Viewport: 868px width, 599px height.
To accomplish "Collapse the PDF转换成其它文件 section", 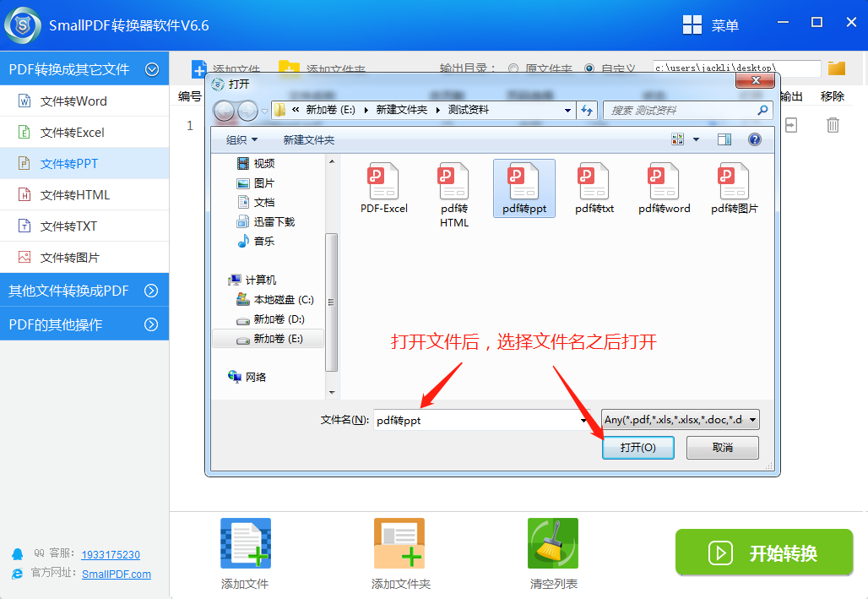I will tap(152, 68).
